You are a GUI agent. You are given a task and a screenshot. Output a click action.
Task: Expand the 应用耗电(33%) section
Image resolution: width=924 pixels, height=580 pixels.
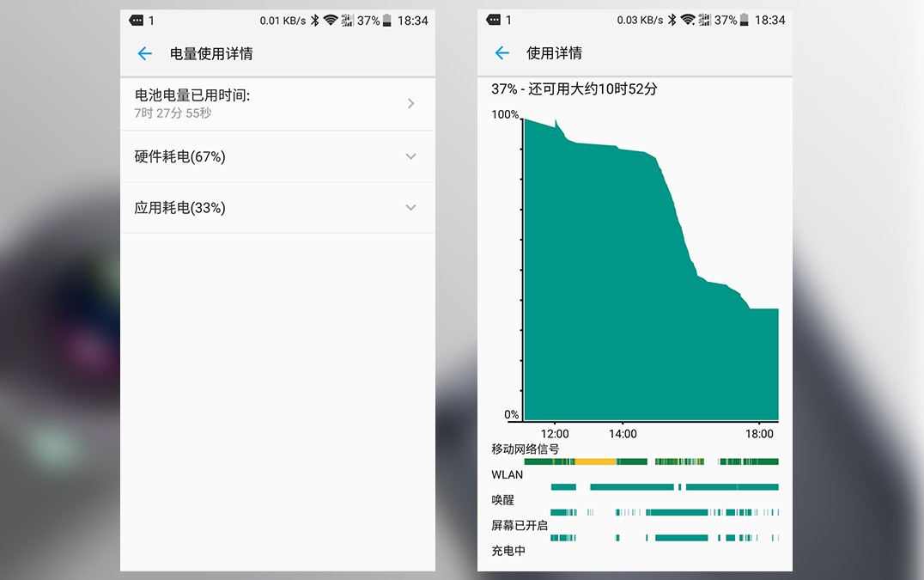click(x=277, y=207)
